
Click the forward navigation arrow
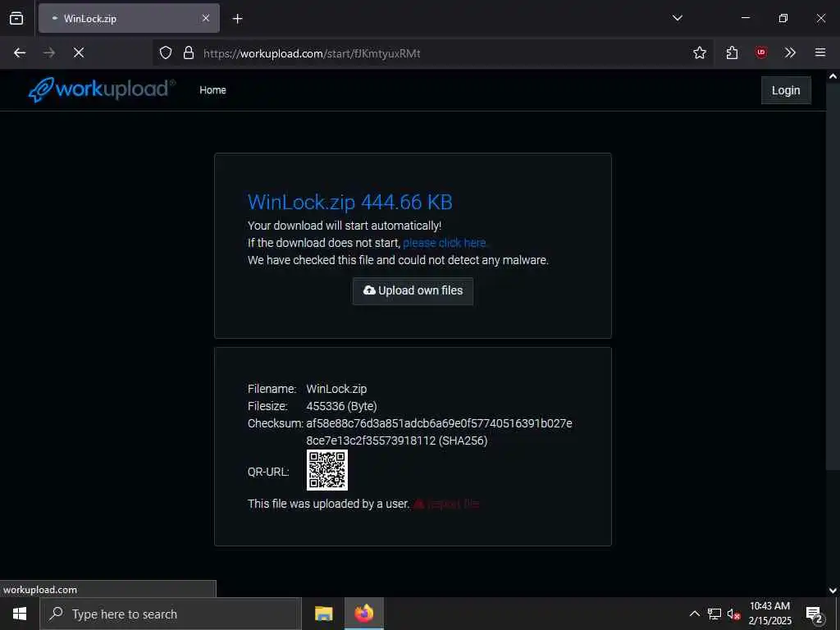(x=49, y=52)
